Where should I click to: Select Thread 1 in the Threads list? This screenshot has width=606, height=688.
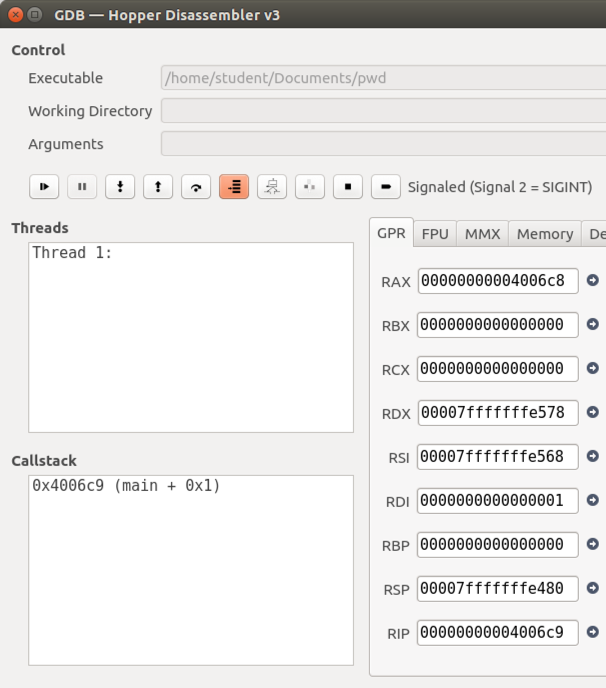[72, 253]
